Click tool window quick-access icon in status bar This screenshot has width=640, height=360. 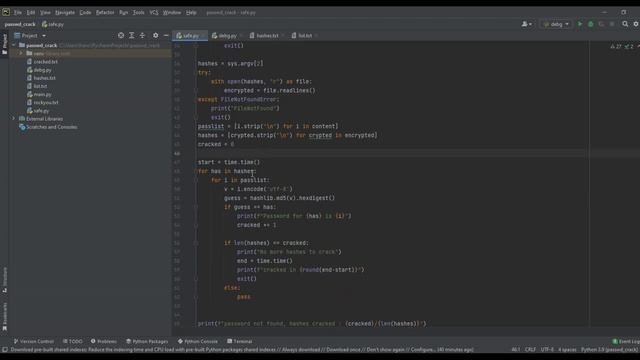pyautogui.click(x=4, y=350)
